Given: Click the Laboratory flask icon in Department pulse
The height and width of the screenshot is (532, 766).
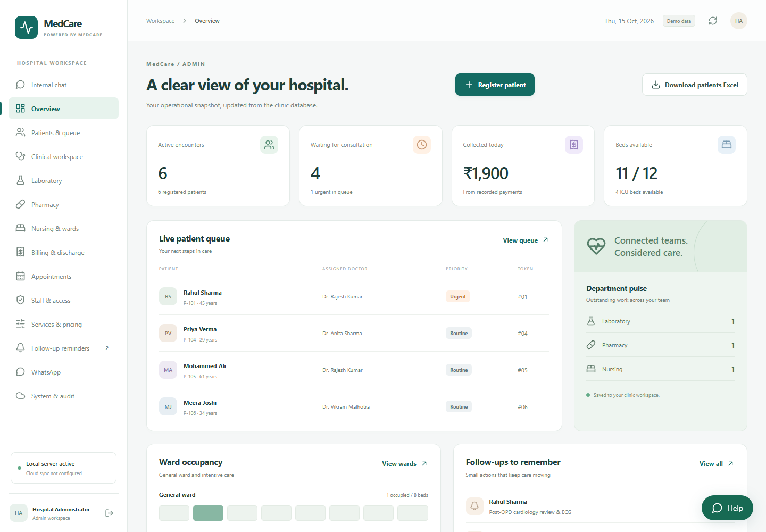Looking at the screenshot, I should click(591, 321).
